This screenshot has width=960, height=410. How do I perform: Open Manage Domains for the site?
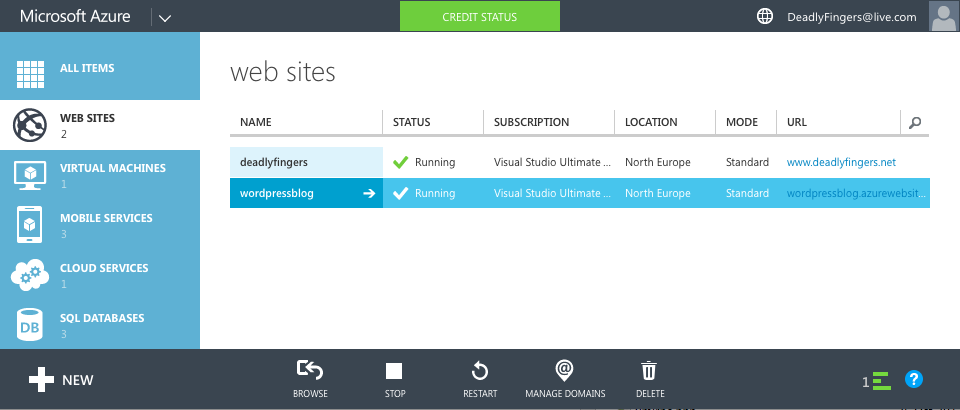[564, 370]
